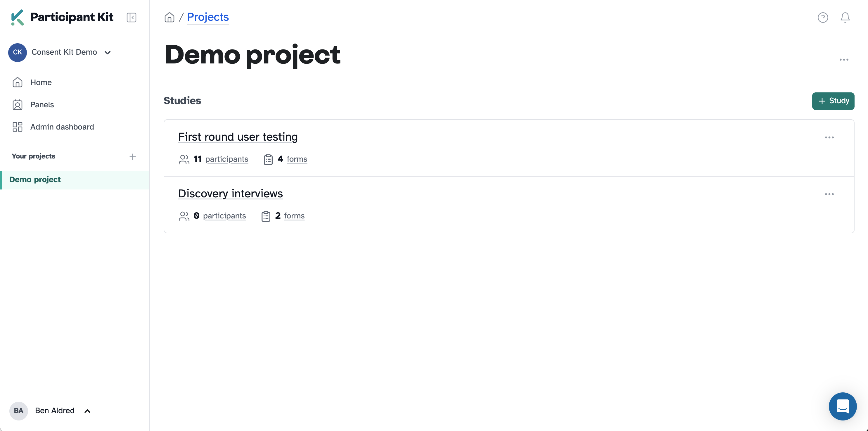
Task: Click the Participant Kit logo
Action: pos(62,17)
